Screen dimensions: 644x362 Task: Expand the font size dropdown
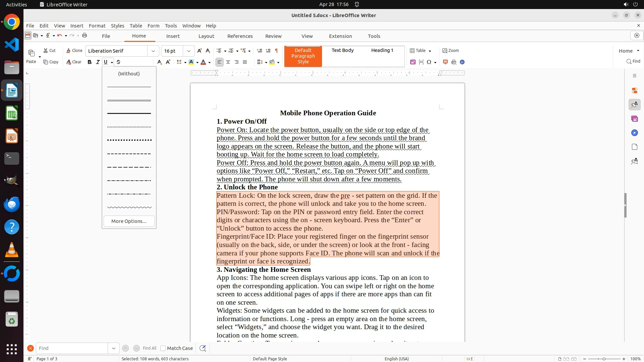coord(189,51)
